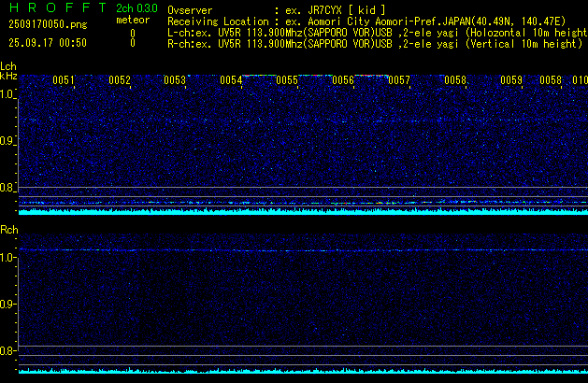The image size is (588, 383).
Task: Select the 0051 time marker
Action: [64, 80]
